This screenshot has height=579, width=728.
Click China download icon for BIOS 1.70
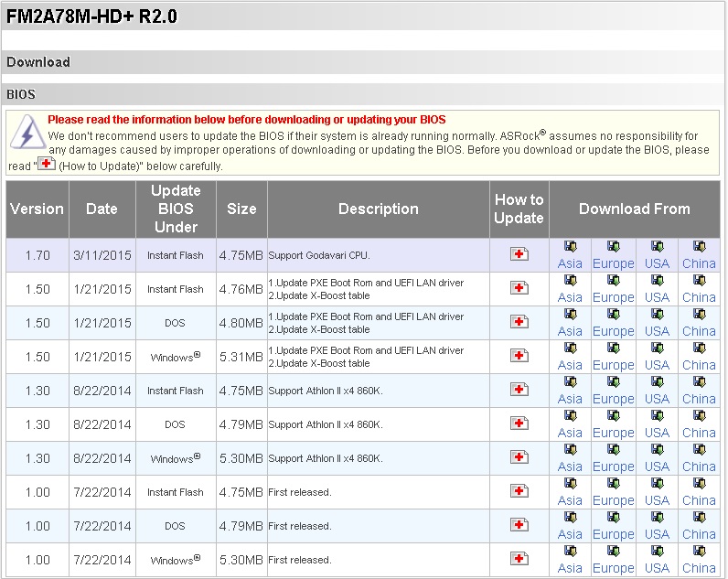700,247
